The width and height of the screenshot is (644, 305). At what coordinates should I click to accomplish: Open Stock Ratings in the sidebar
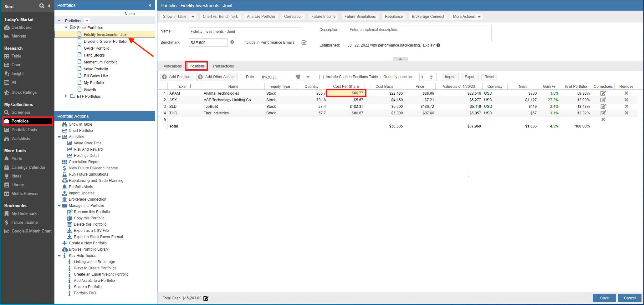[x=24, y=92]
